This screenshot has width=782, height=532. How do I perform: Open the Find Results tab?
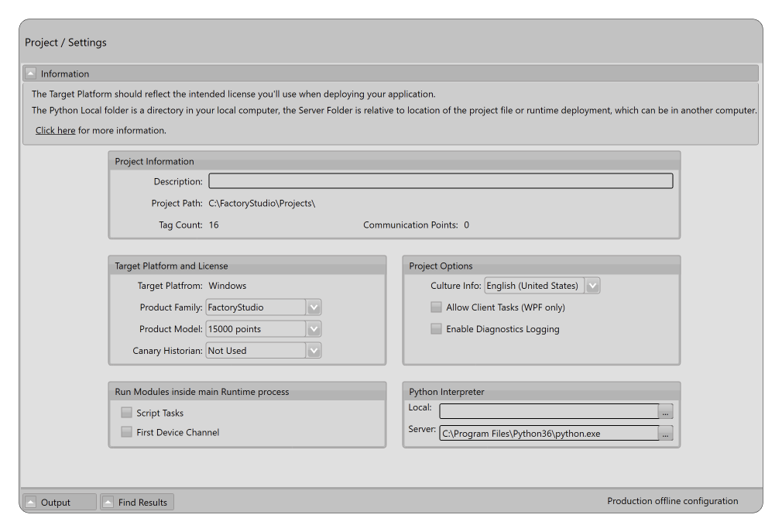pyautogui.click(x=142, y=502)
